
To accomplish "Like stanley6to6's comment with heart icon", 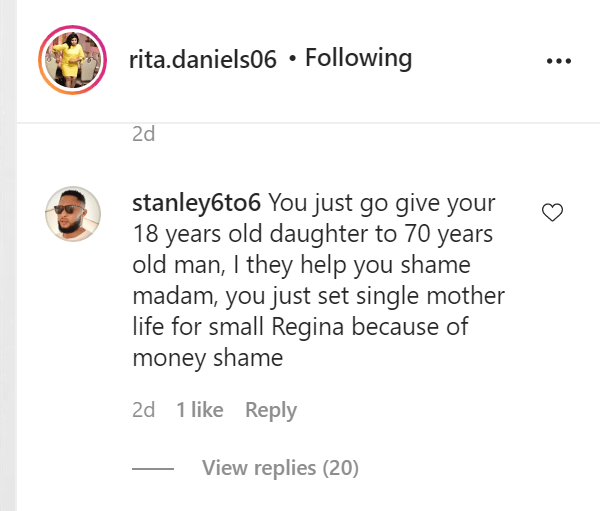I will click(x=552, y=212).
